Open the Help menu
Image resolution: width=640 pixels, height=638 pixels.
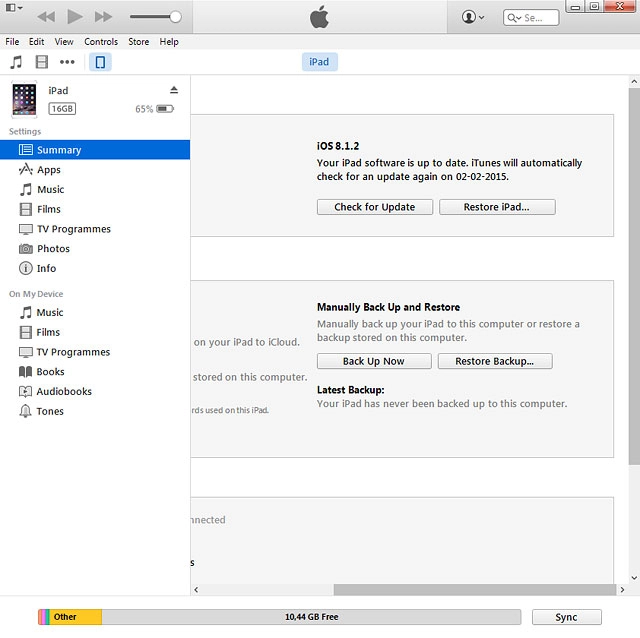click(169, 42)
